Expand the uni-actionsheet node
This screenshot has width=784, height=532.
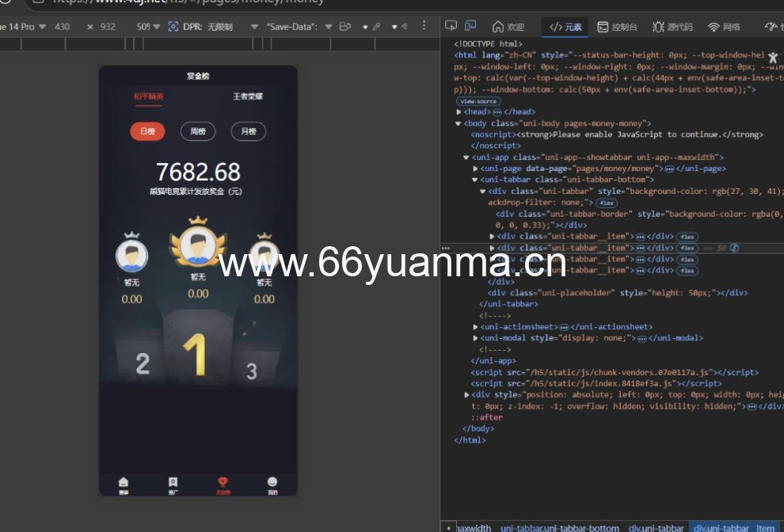[x=475, y=327]
